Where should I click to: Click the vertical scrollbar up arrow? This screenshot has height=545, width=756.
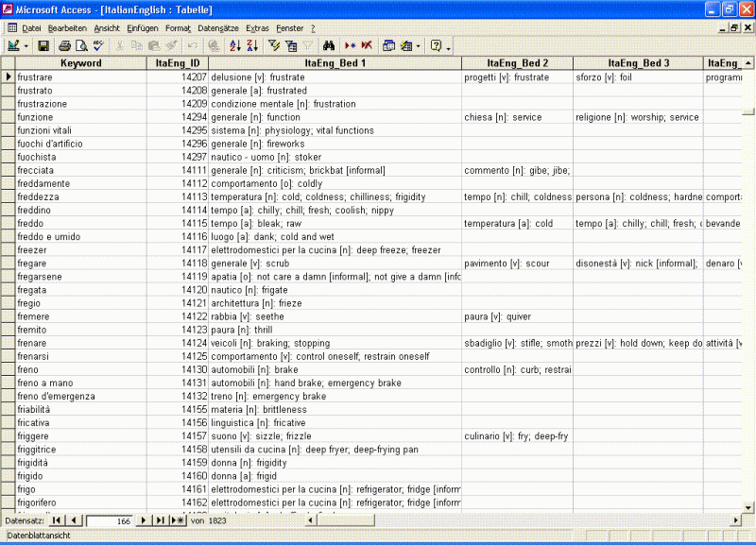tap(748, 63)
